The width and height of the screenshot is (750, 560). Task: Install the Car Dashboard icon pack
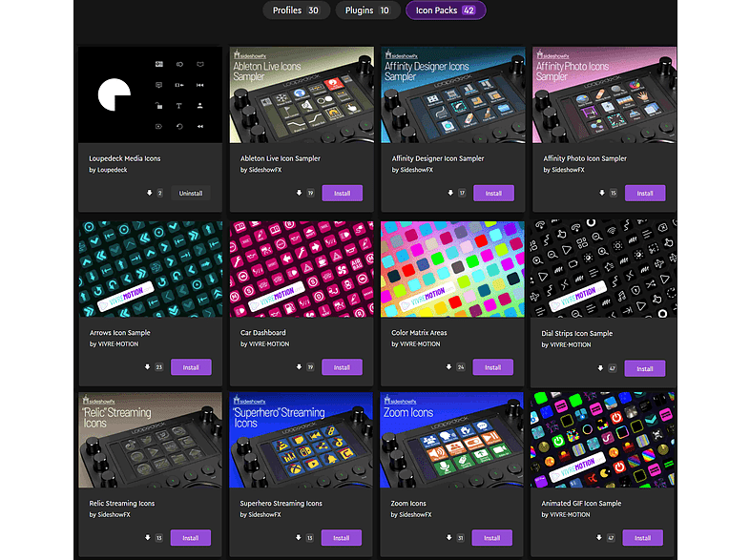(342, 367)
